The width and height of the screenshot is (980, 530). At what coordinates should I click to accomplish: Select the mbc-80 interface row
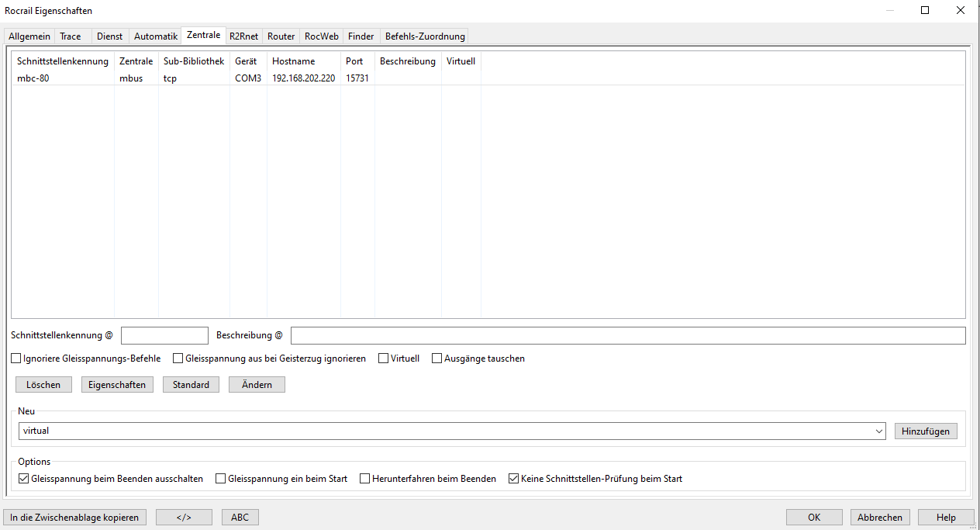(x=488, y=78)
